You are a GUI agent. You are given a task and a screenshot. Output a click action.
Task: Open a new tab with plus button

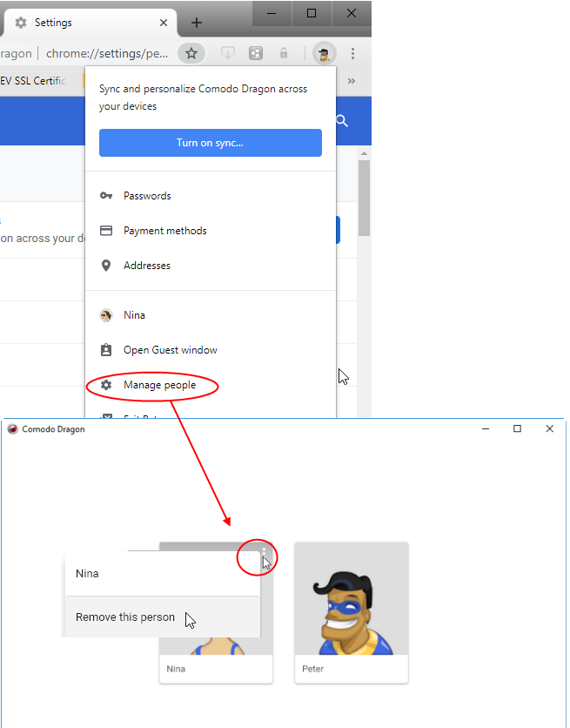pyautogui.click(x=197, y=23)
